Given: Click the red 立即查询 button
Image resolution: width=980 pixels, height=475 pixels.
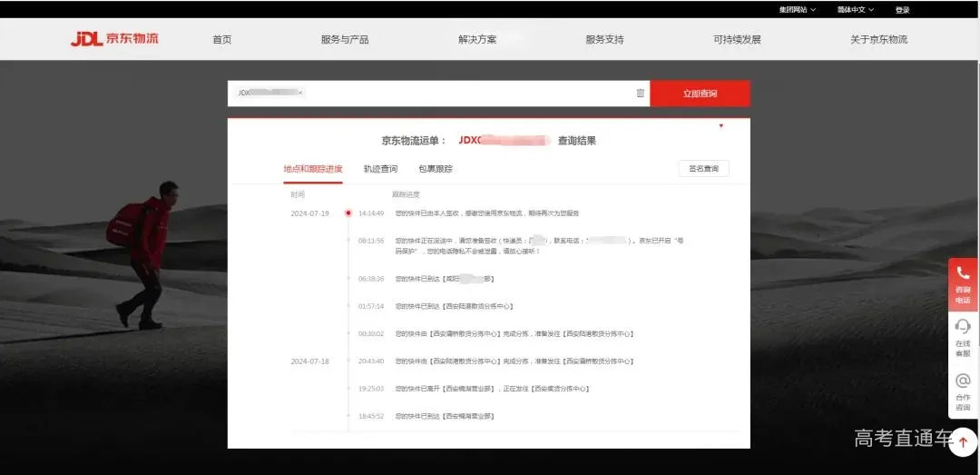Looking at the screenshot, I should pyautogui.click(x=700, y=94).
